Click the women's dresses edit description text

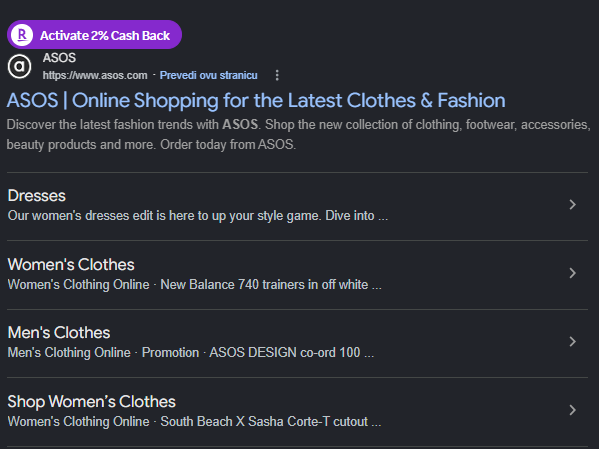click(x=198, y=216)
